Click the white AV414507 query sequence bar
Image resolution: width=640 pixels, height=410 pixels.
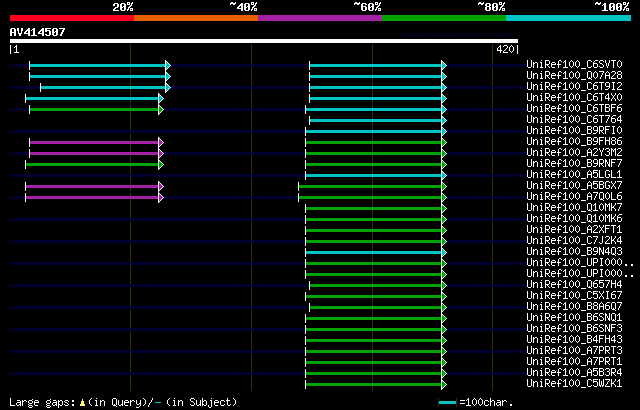click(264, 41)
